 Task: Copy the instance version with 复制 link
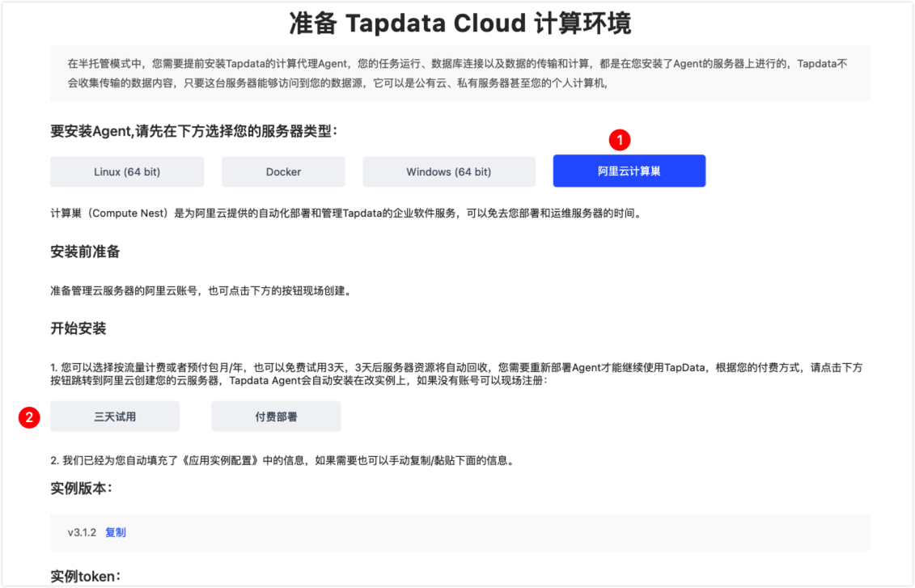[116, 532]
